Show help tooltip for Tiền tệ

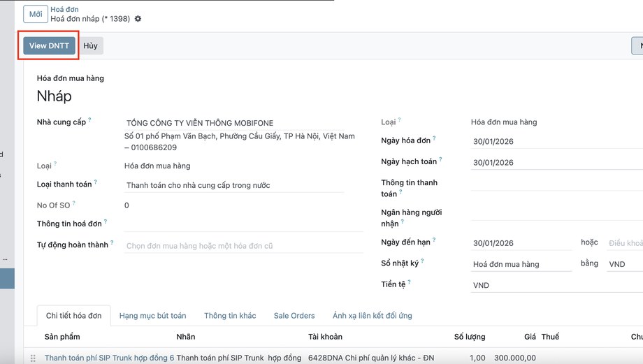(x=410, y=282)
